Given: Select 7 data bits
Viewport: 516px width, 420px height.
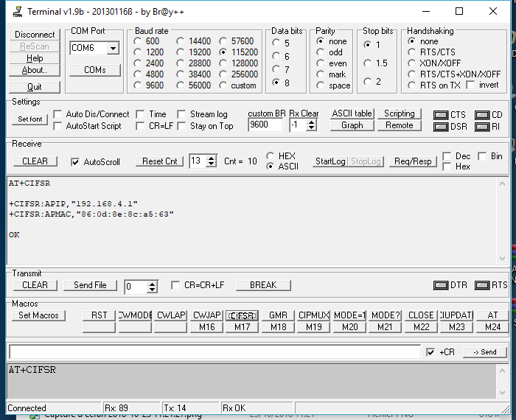Looking at the screenshot, I should pyautogui.click(x=276, y=69).
